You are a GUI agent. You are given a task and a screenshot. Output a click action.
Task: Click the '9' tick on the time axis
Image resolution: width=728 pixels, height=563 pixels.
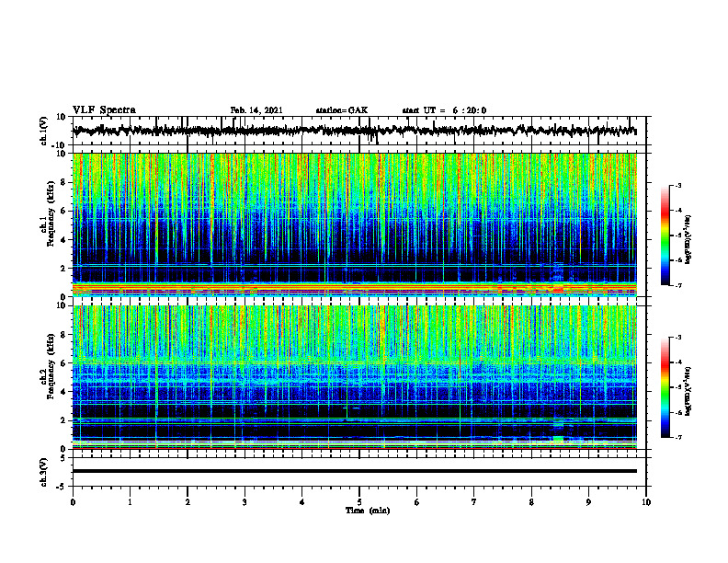[588, 502]
